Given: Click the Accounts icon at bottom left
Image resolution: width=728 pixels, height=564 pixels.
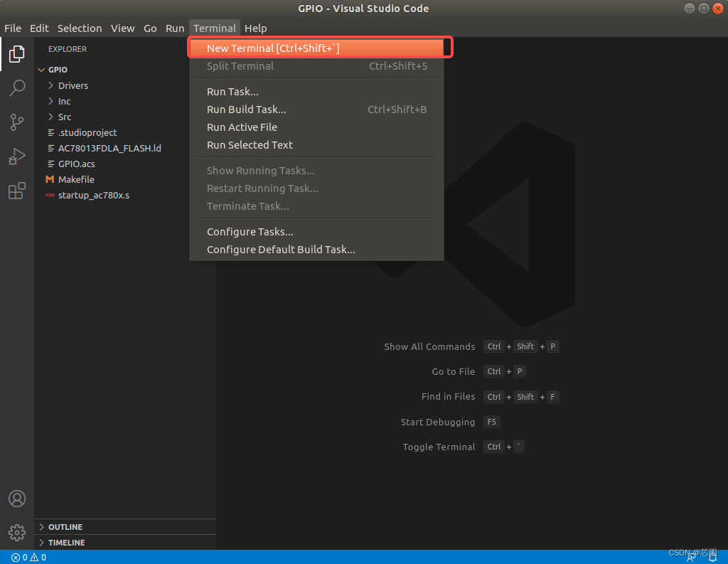Looking at the screenshot, I should click(x=16, y=499).
